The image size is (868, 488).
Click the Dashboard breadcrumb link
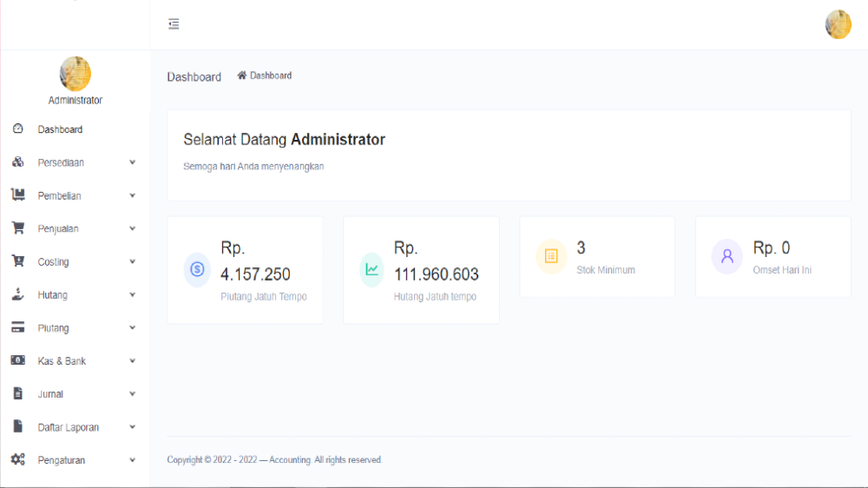click(270, 76)
